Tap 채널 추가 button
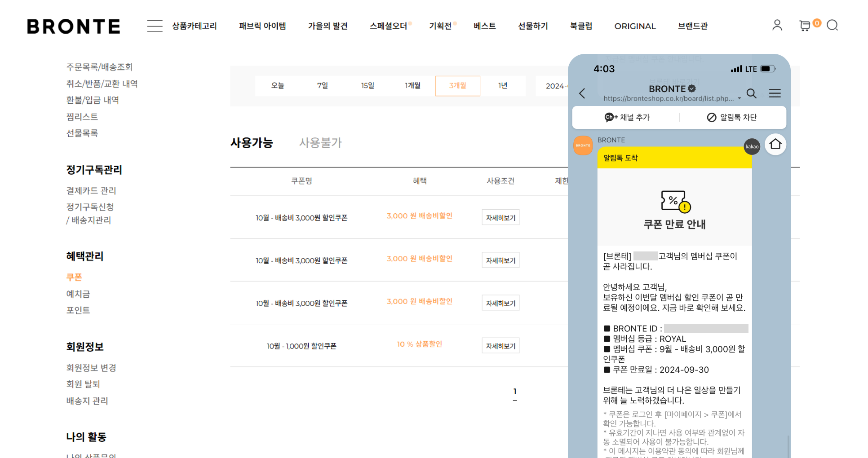The image size is (868, 458). (x=627, y=117)
